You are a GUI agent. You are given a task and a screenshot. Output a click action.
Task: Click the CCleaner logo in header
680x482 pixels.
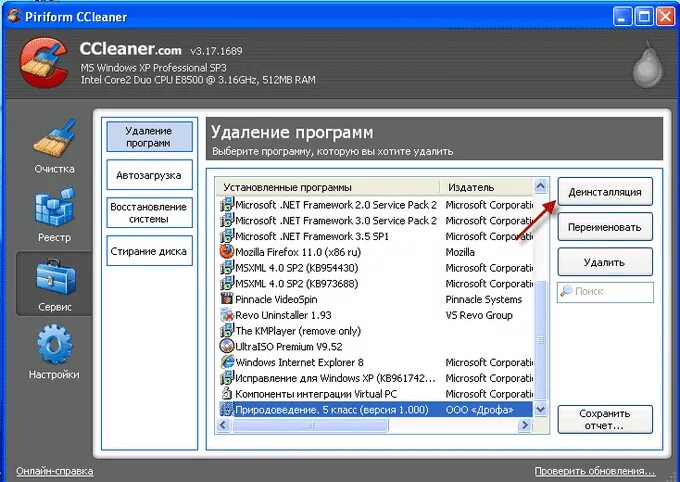coord(43,62)
